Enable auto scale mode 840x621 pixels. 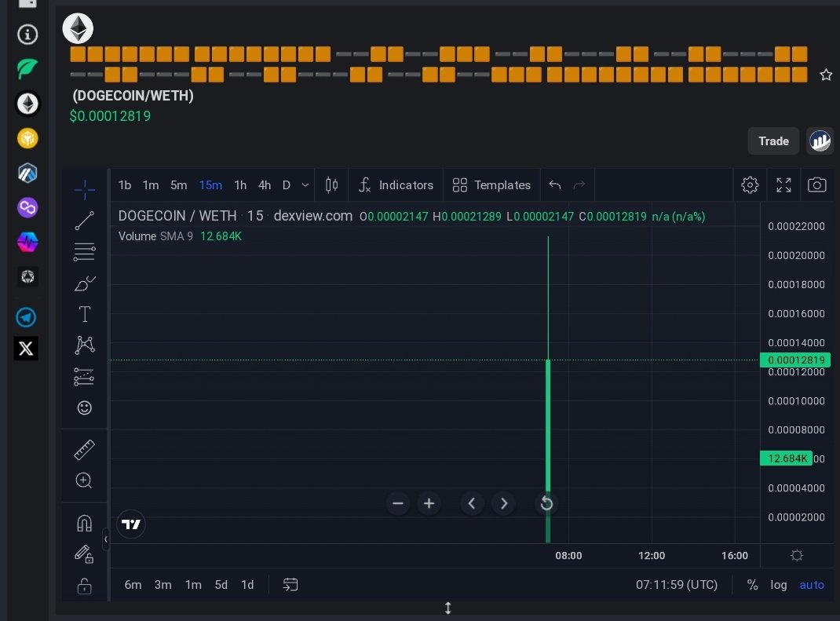812,585
